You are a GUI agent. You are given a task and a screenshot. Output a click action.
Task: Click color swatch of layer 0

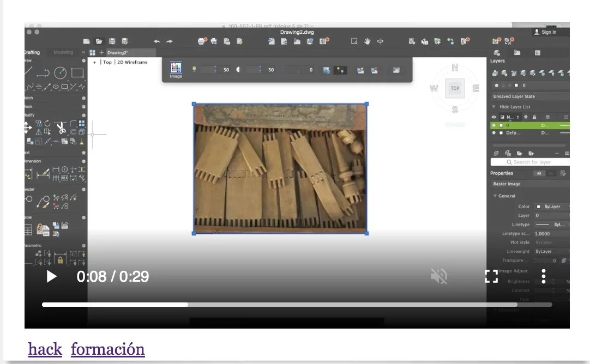pyautogui.click(x=501, y=125)
